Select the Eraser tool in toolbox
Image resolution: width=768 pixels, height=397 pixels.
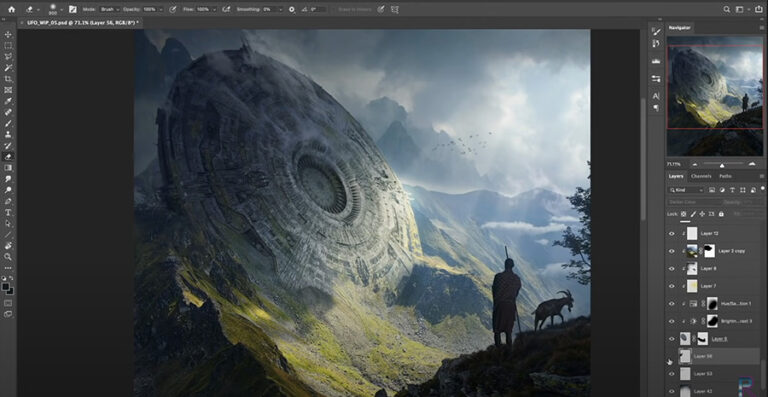point(8,157)
